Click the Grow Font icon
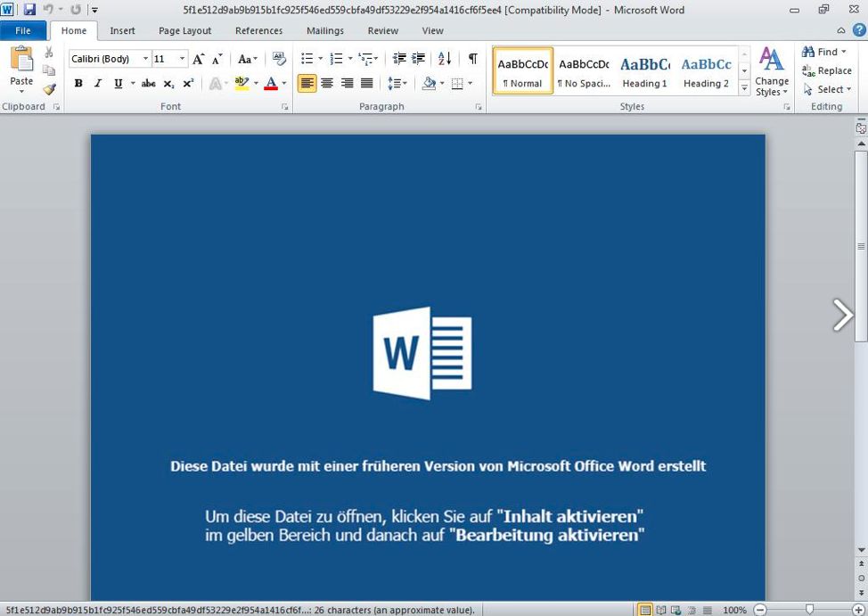868x616 pixels. pyautogui.click(x=199, y=59)
